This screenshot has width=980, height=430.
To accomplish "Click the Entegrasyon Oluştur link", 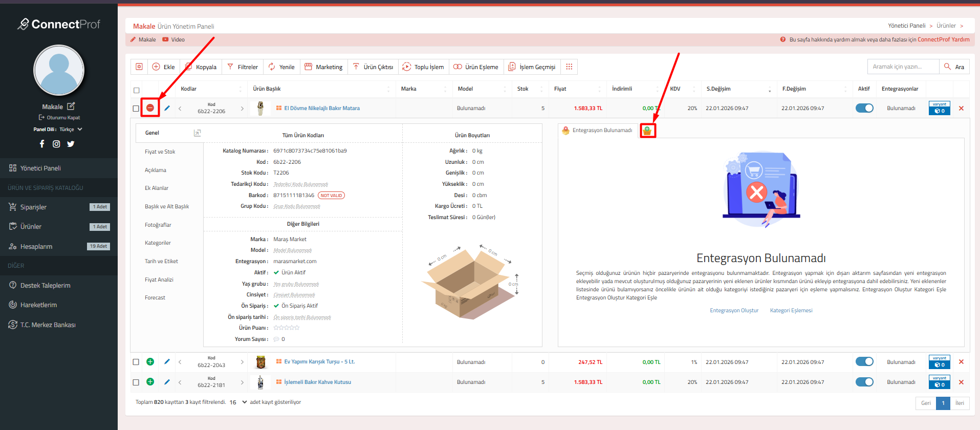I will click(x=734, y=310).
